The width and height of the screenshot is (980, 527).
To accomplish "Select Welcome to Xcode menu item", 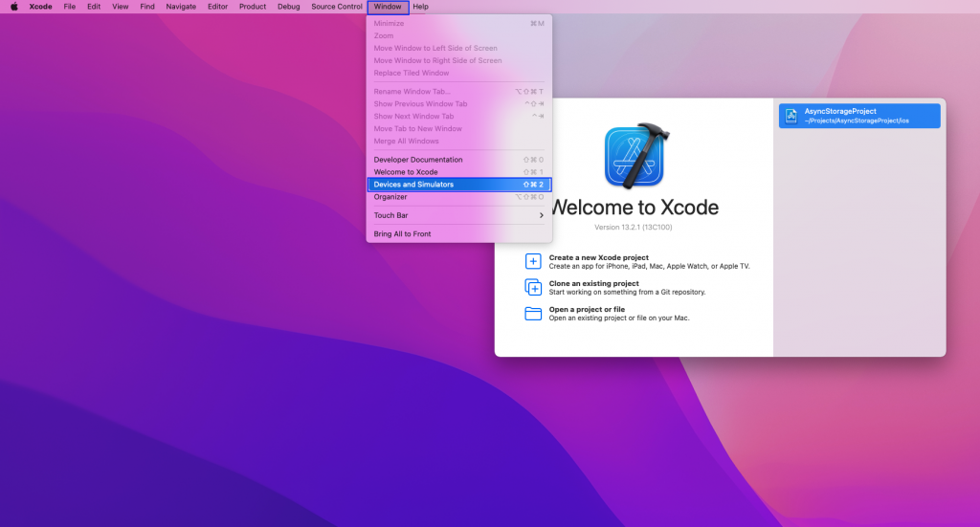I will coord(458,172).
